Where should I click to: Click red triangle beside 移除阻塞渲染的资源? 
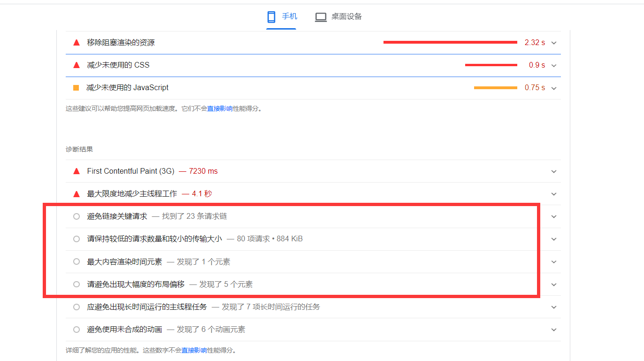tap(77, 43)
